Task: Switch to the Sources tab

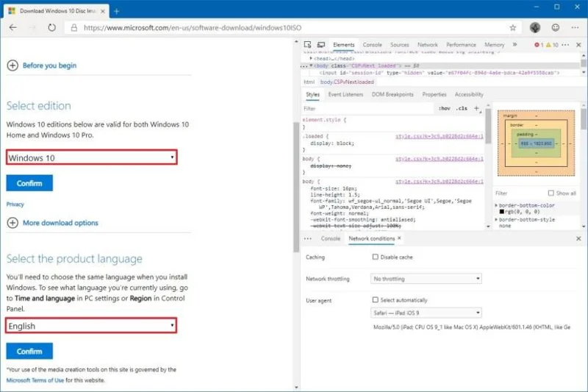Action: [x=399, y=45]
